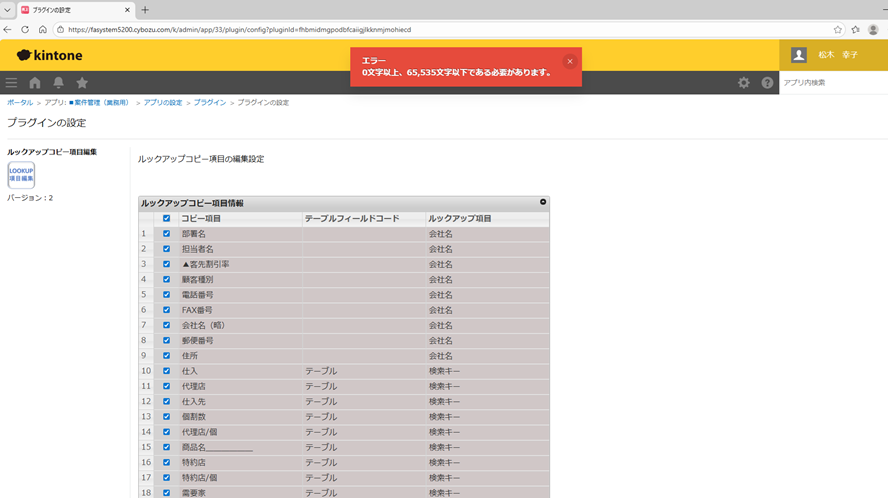The width and height of the screenshot is (889, 499).
Task: Uncheck the 部署名 row checkbox
Action: (166, 234)
